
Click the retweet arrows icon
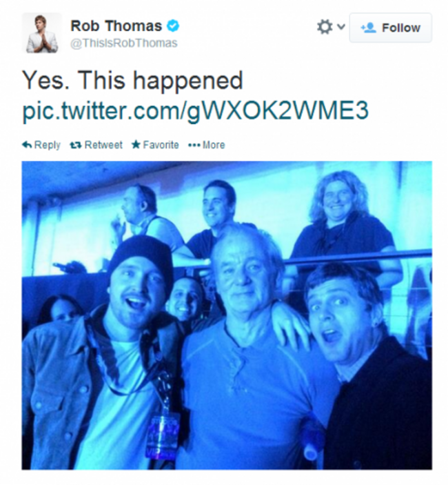(76, 145)
